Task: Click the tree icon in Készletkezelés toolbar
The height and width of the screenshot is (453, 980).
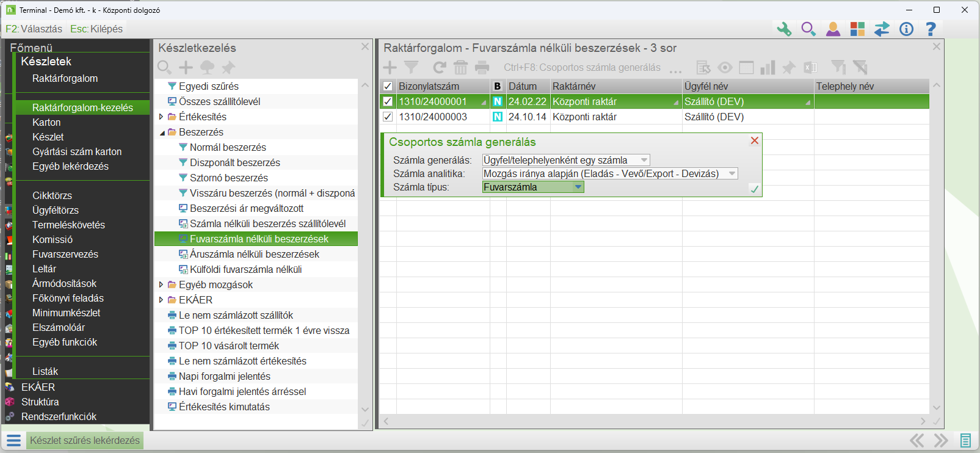Action: pos(207,67)
